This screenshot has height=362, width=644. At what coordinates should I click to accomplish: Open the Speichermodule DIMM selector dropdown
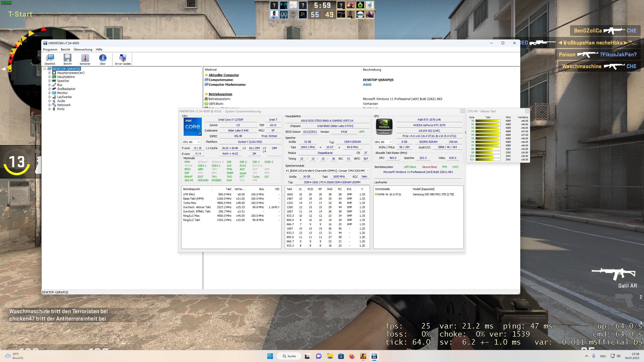[327, 171]
